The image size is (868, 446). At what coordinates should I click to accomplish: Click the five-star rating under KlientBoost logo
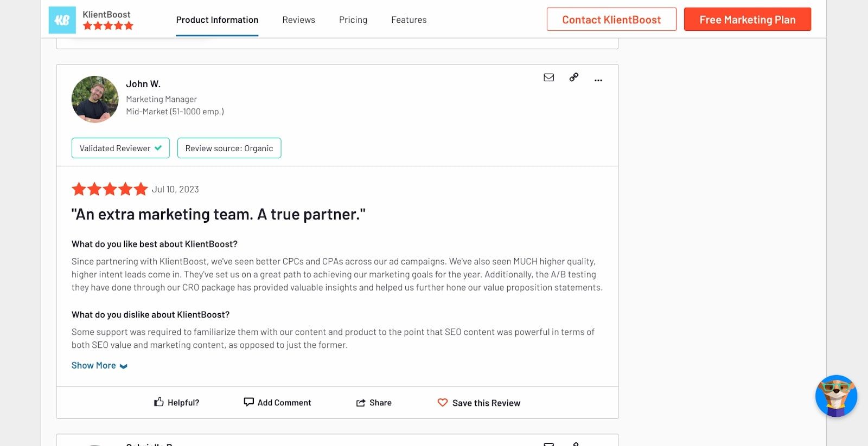click(108, 25)
